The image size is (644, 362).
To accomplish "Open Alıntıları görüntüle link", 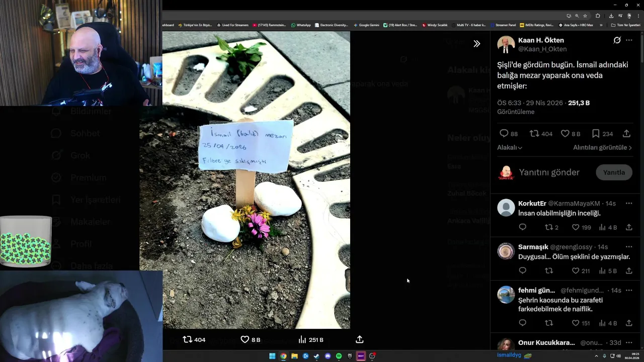I will coord(602,147).
